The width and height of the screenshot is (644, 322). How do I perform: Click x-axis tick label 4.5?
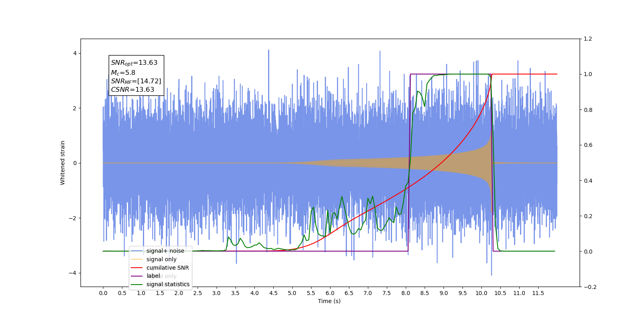pyautogui.click(x=273, y=293)
